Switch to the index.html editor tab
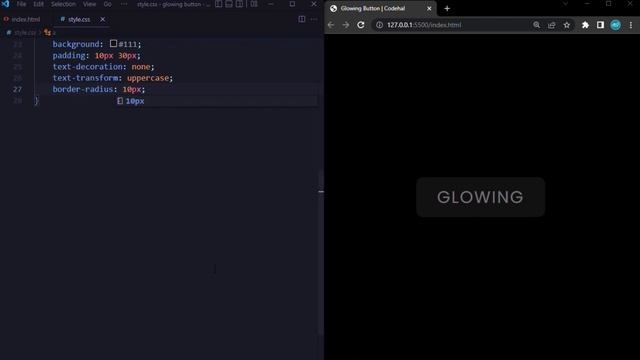 pyautogui.click(x=25, y=19)
